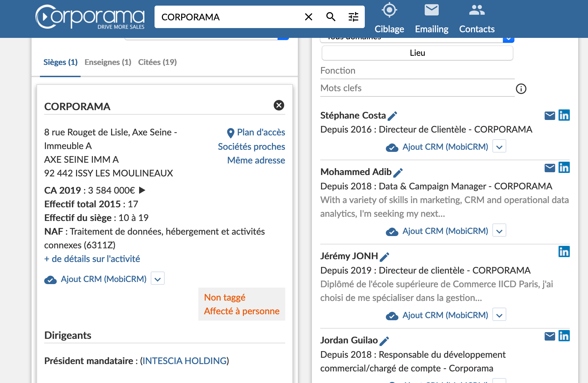
Task: Click into the Fonction input field
Action: pos(417,71)
